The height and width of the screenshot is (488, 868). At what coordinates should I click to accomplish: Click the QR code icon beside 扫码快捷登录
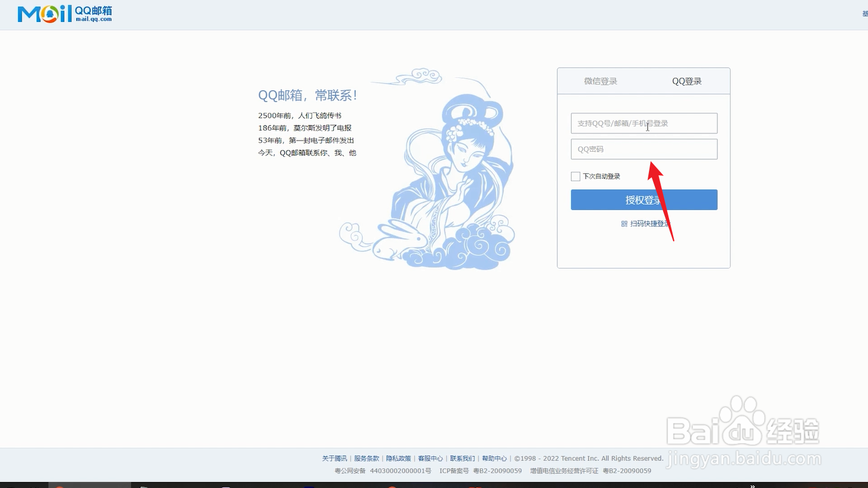click(624, 224)
